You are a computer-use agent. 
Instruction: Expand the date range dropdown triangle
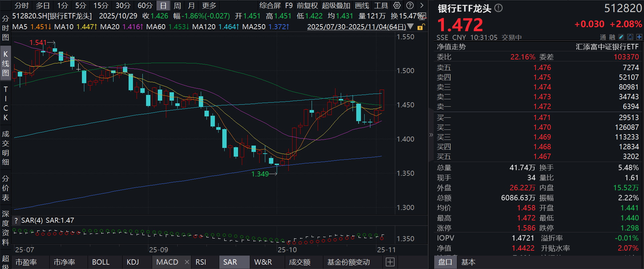coord(410,26)
